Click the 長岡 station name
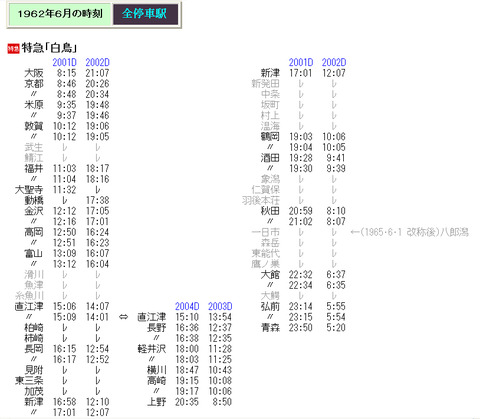The height and width of the screenshot is (419, 480). click(34, 349)
